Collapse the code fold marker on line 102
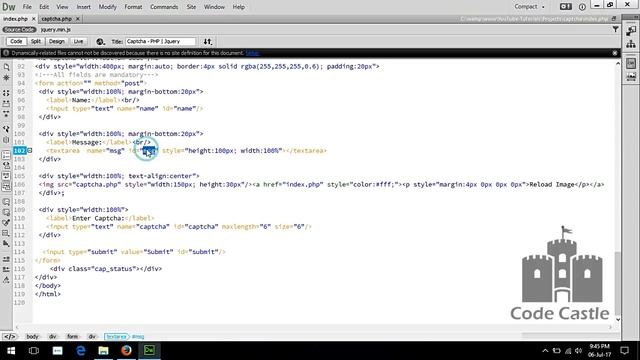The height and width of the screenshot is (360, 640). click(30, 151)
